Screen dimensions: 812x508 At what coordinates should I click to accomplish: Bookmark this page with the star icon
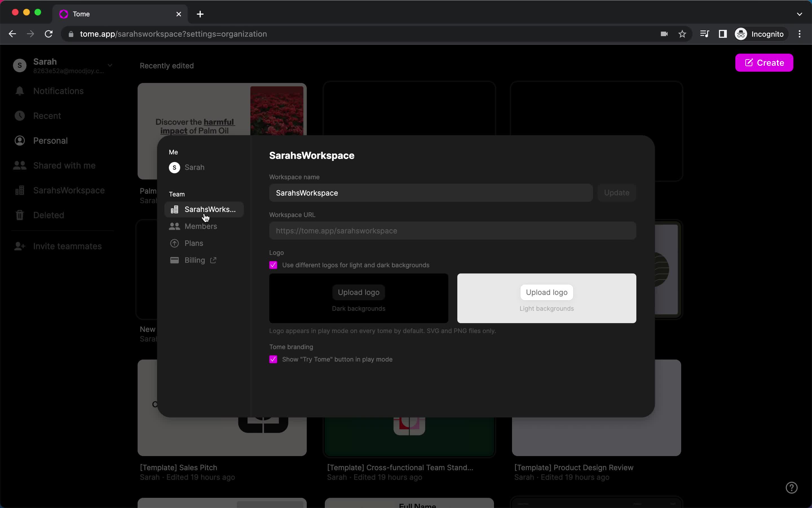(x=682, y=34)
